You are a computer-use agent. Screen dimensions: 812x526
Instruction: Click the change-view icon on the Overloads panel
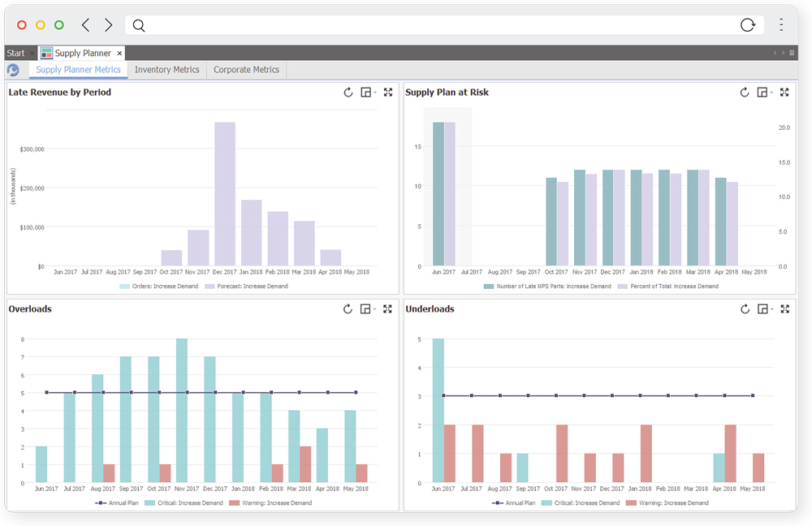click(367, 309)
